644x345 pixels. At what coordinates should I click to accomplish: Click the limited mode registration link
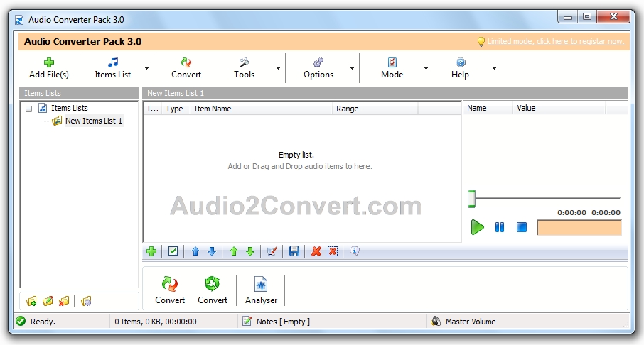coord(556,41)
